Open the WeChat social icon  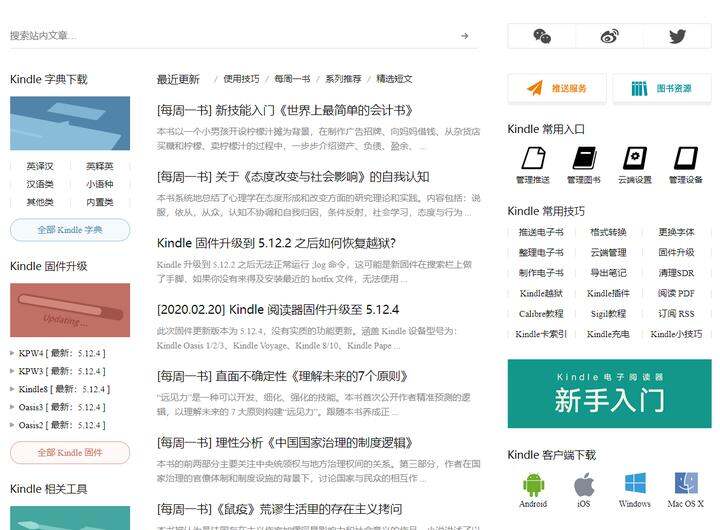(x=542, y=36)
